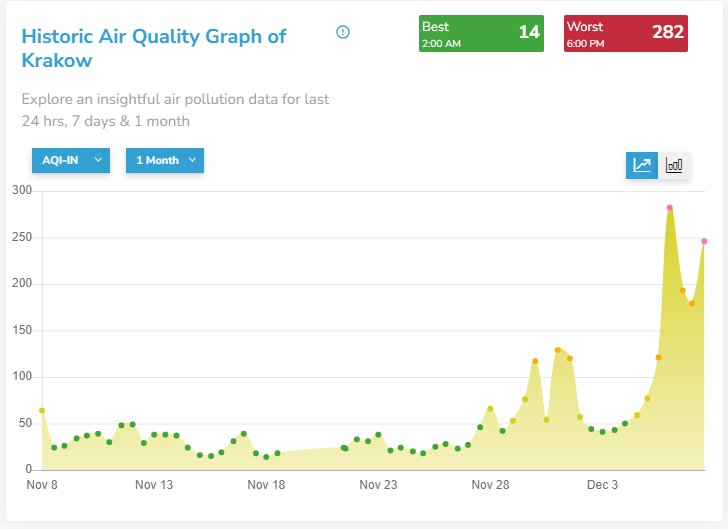The image size is (728, 529).
Task: Click the orange data point at the 130 peak
Action: 558,350
